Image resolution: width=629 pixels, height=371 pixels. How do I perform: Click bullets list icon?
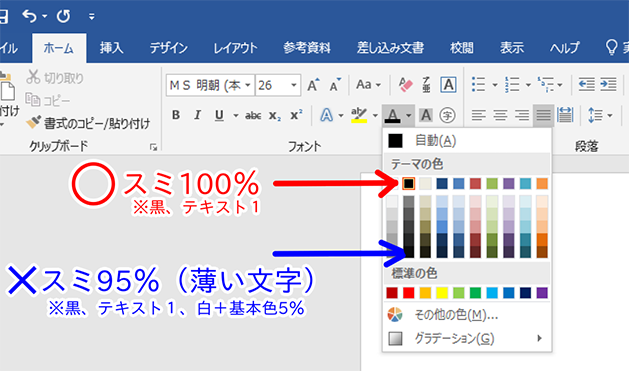click(x=479, y=85)
